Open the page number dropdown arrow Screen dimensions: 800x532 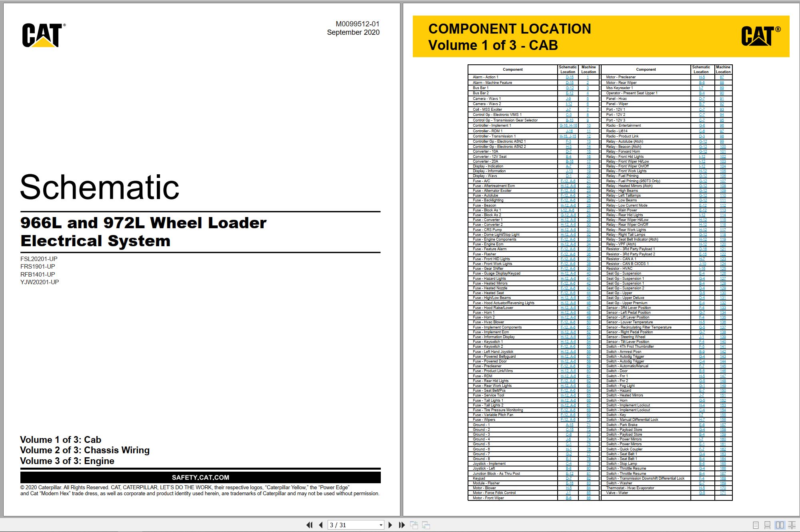click(x=381, y=525)
